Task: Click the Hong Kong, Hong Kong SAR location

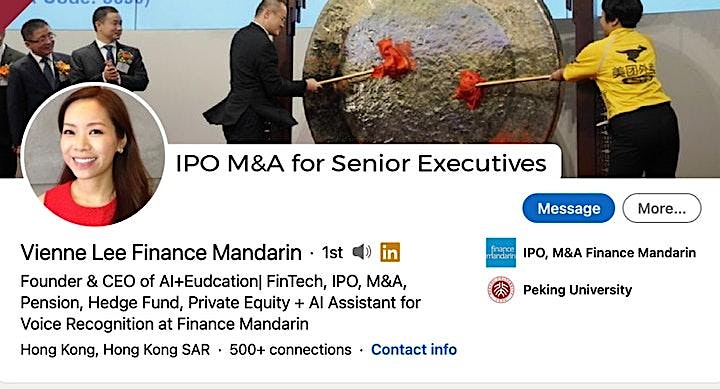Action: click(x=115, y=350)
